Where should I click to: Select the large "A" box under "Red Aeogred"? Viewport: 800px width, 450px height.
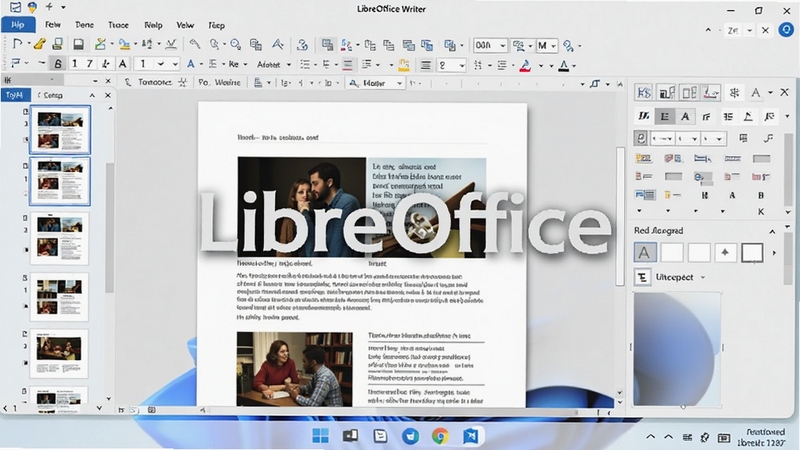point(645,252)
